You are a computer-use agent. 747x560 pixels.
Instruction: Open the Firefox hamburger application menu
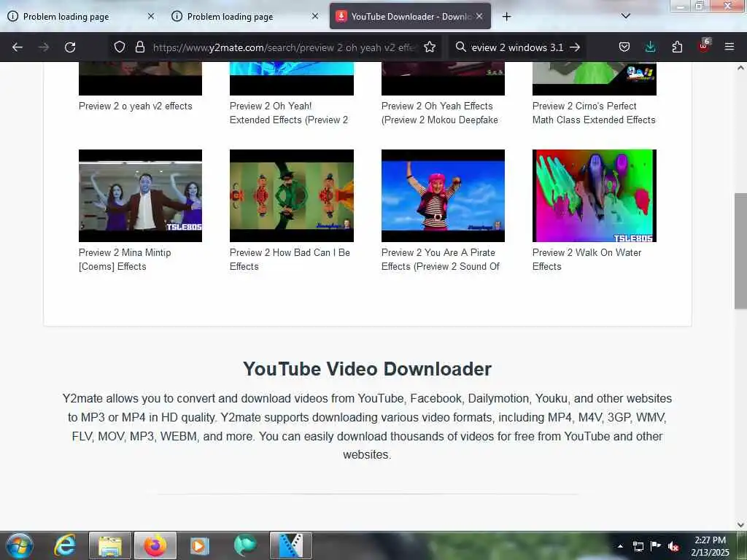729,47
